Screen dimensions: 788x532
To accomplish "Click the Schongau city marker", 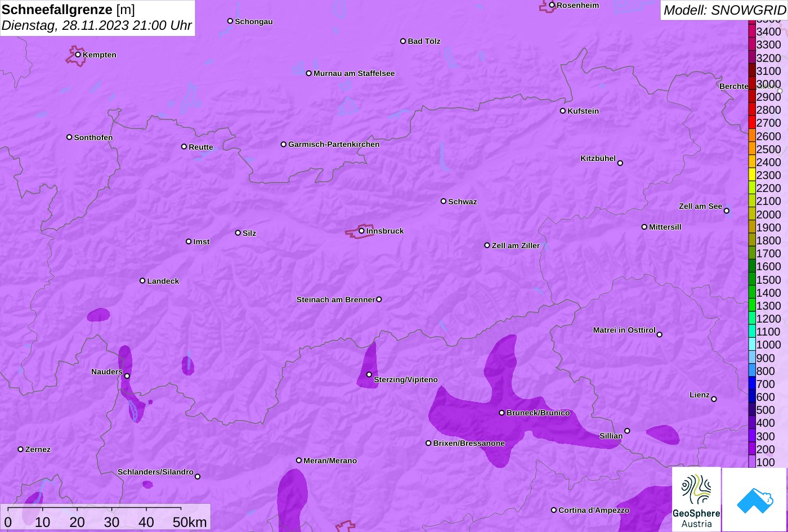I will [230, 21].
